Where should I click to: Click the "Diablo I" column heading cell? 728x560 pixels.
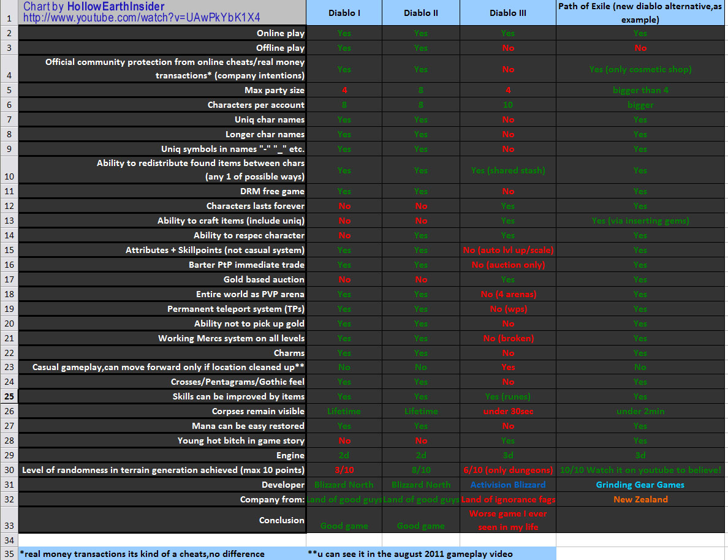344,12
